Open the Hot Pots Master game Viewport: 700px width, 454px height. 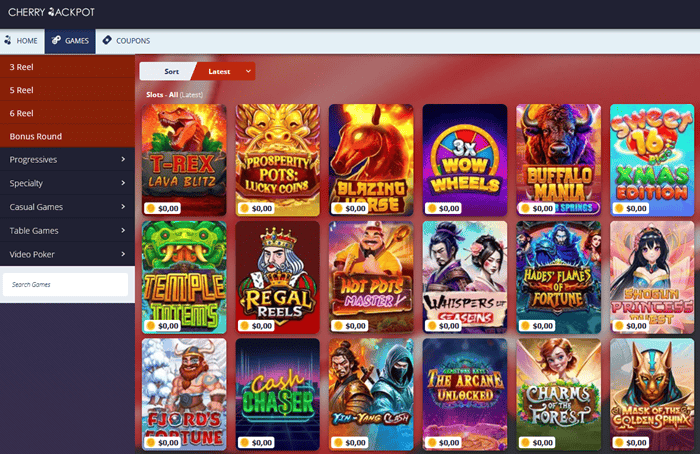[371, 277]
